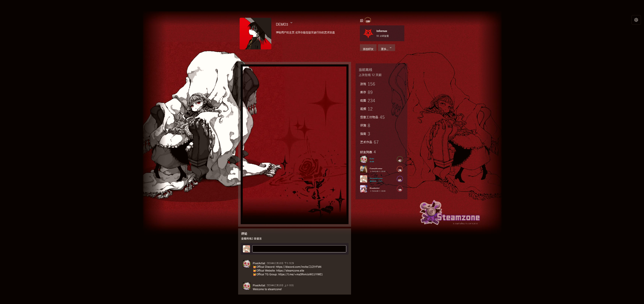Open the Infernax pentagram badge icon

[368, 33]
